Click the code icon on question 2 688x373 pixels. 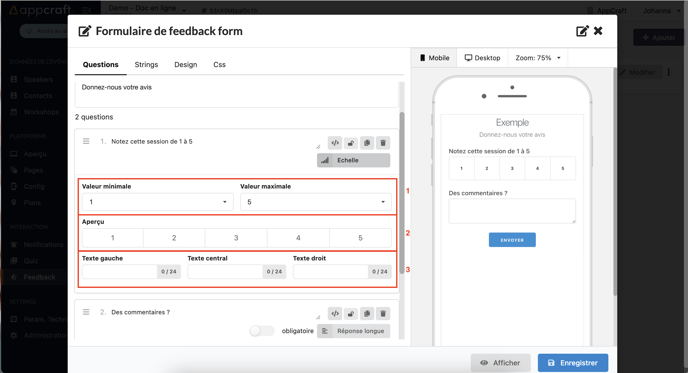pos(335,313)
